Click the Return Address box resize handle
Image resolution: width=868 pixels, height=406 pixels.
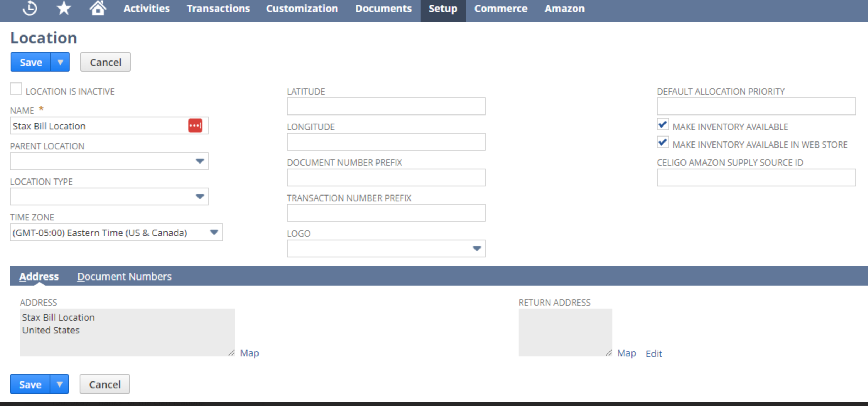609,353
